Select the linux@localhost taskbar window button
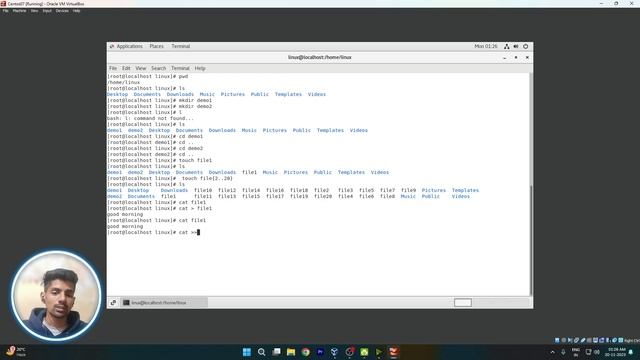 (x=164, y=302)
